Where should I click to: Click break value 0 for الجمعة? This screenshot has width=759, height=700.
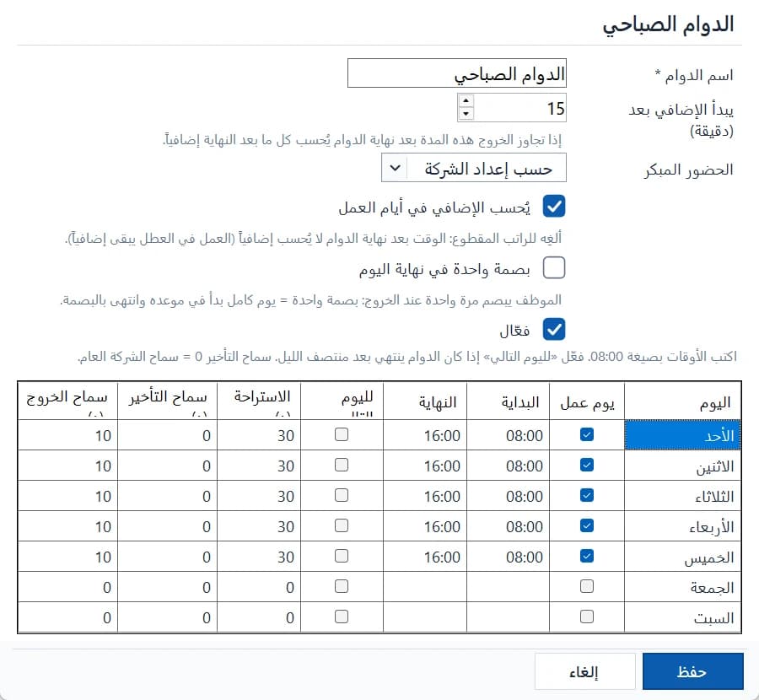[259, 587]
